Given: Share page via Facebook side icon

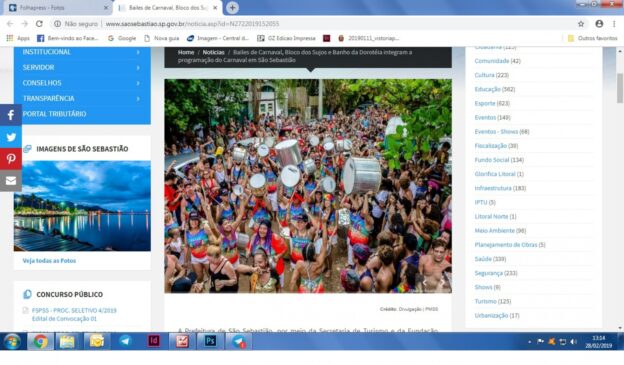Looking at the screenshot, I should (11, 115).
